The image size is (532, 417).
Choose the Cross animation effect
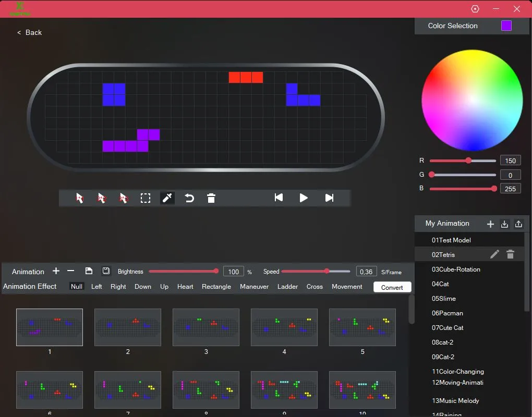click(315, 287)
